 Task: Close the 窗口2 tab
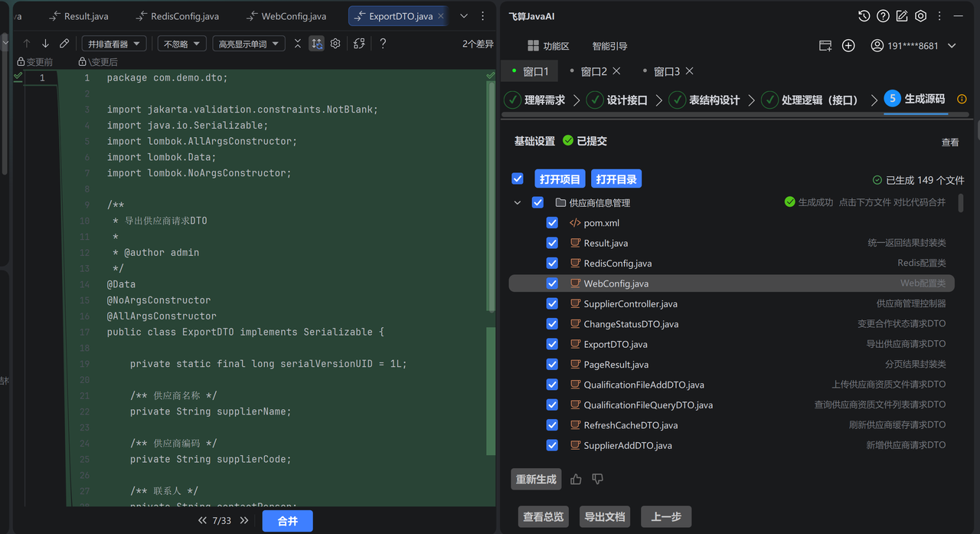coord(617,71)
